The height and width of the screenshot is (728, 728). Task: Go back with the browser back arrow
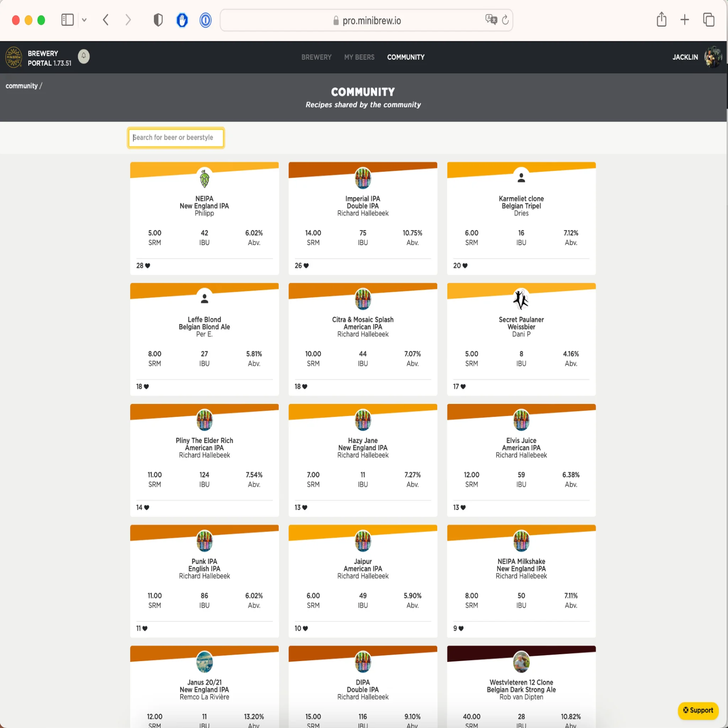tap(106, 20)
